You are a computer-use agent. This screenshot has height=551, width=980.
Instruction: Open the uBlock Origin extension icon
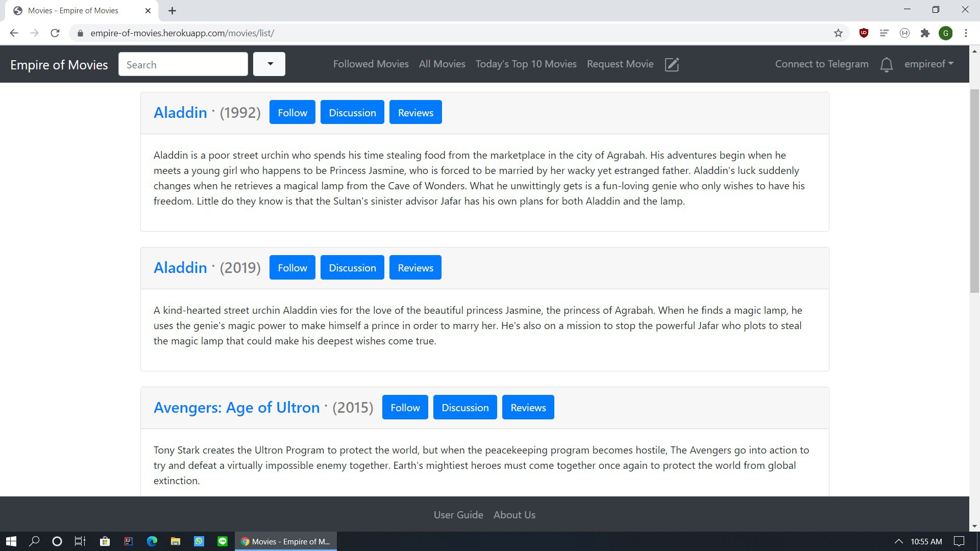click(864, 33)
